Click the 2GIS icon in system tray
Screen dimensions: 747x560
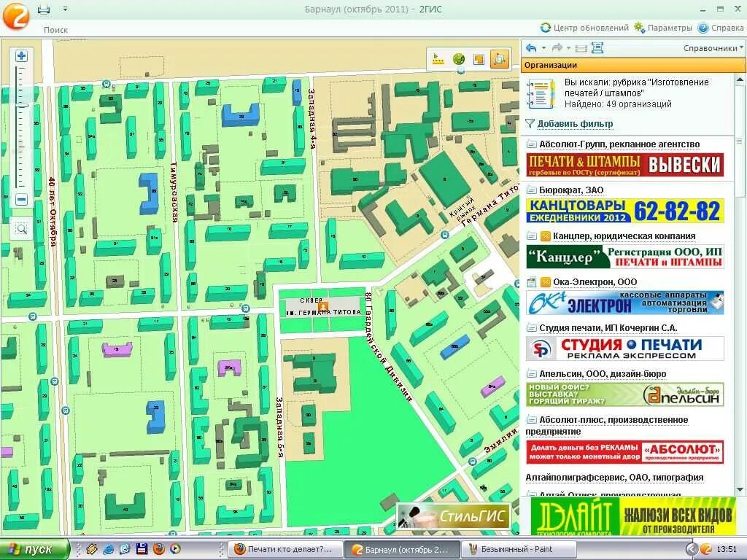(x=706, y=550)
